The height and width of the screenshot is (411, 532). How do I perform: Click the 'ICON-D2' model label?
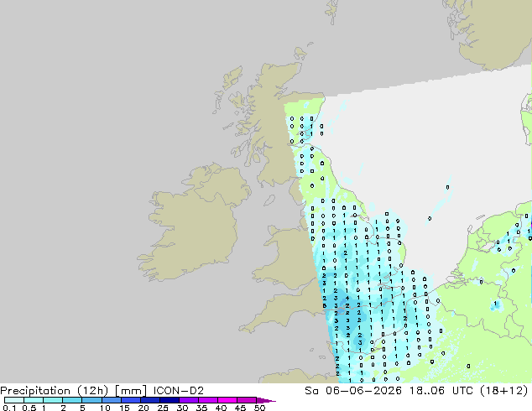point(179,391)
